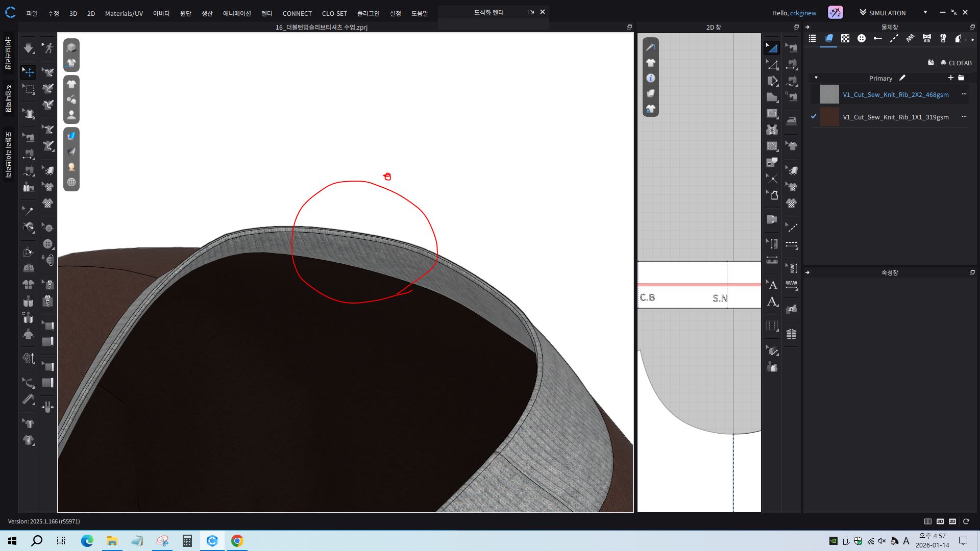This screenshot has width=980, height=551.
Task: Open the Zipper tab icon
Action: 943,39
